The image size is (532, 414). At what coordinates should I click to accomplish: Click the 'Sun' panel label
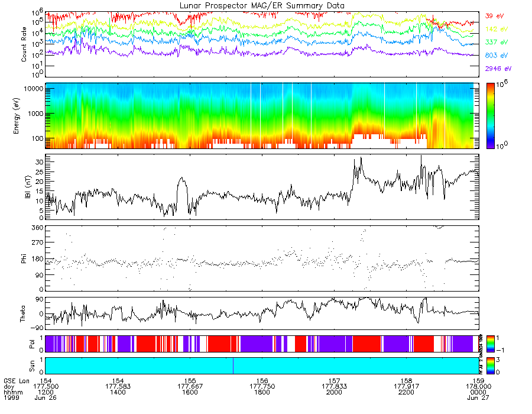tap(32, 366)
